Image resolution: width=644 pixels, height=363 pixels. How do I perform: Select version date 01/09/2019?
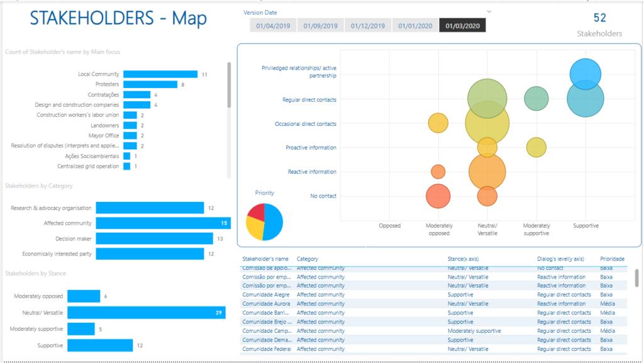click(320, 25)
